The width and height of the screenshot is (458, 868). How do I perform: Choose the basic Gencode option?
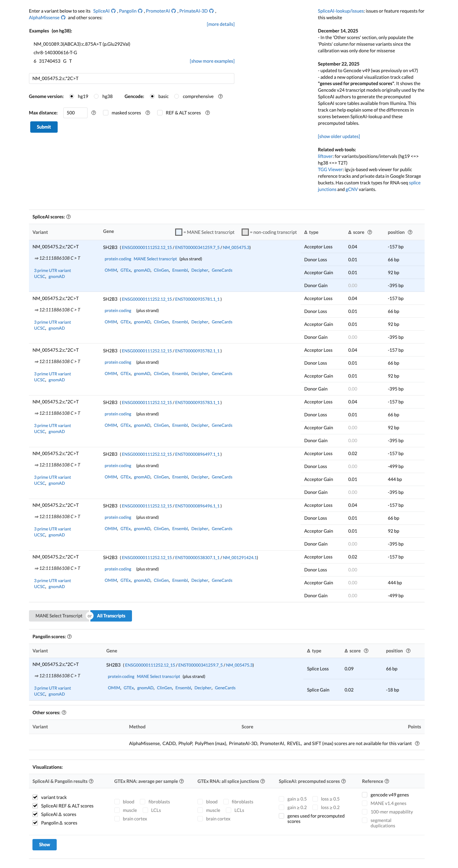point(152,96)
